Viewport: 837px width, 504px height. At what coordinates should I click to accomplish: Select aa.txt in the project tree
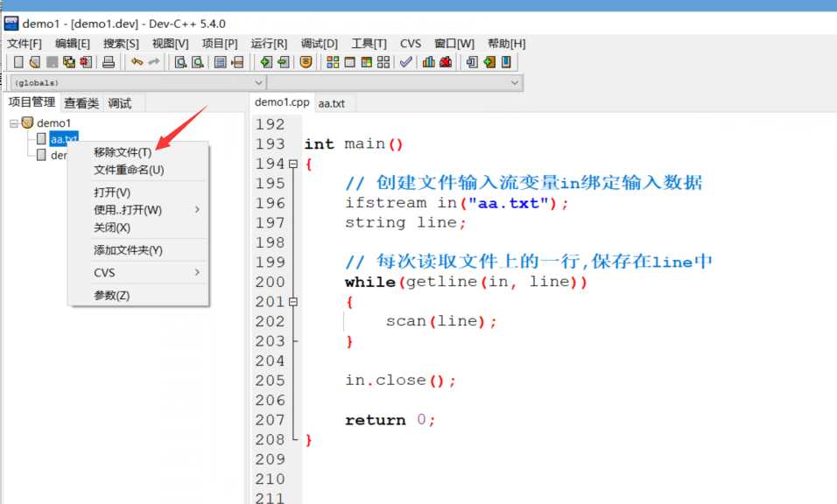tap(64, 139)
